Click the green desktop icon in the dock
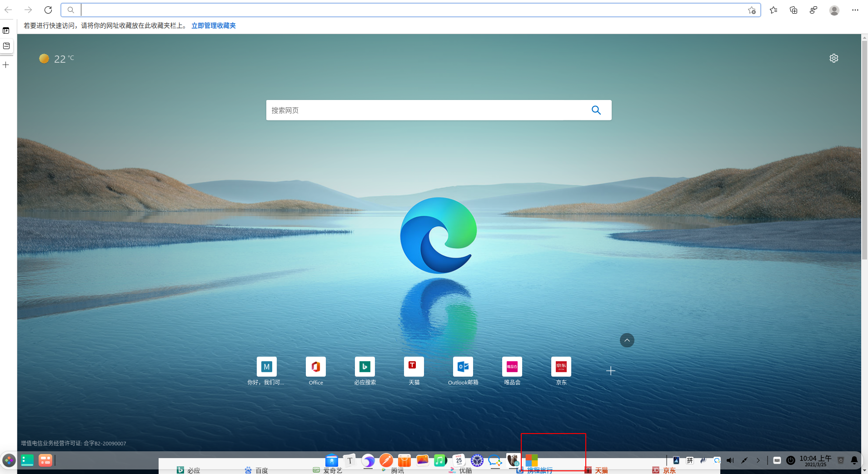The image size is (868, 474). (x=27, y=460)
